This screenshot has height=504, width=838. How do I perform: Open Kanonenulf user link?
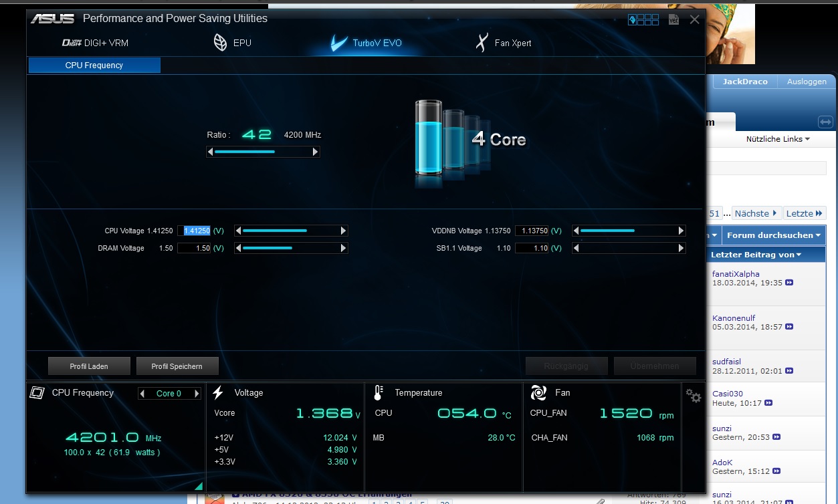pyautogui.click(x=734, y=318)
